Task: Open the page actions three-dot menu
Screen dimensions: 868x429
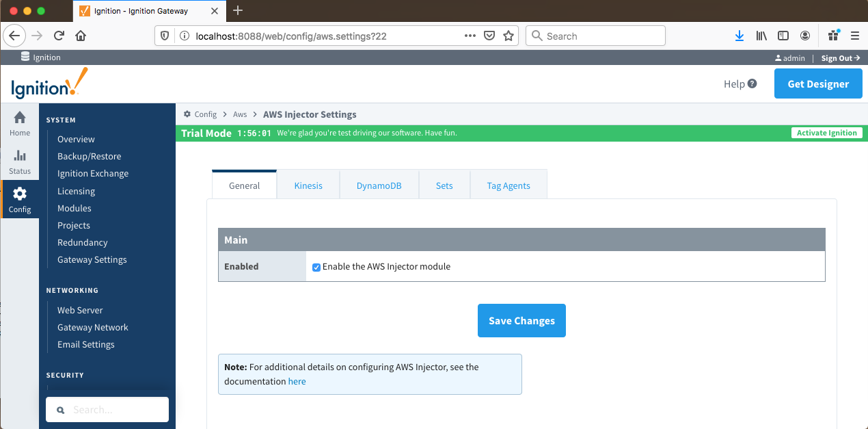Action: click(x=470, y=36)
